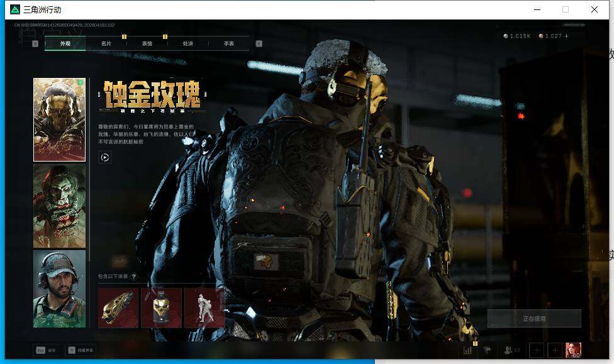Select the golden skull operator skin thumbnail

click(x=60, y=120)
